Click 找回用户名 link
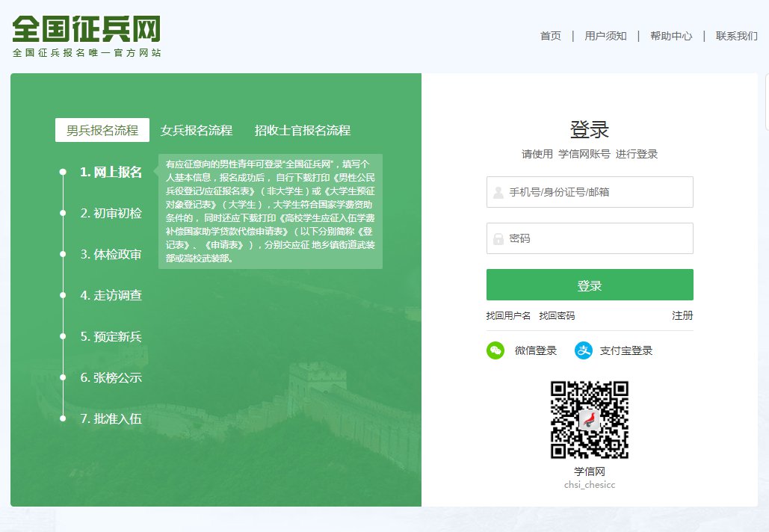This screenshot has width=769, height=532. pyautogui.click(x=508, y=316)
